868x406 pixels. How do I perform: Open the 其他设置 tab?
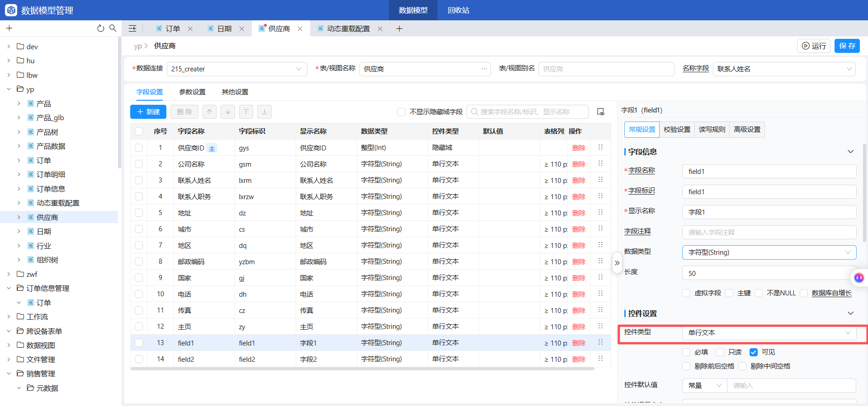(235, 92)
